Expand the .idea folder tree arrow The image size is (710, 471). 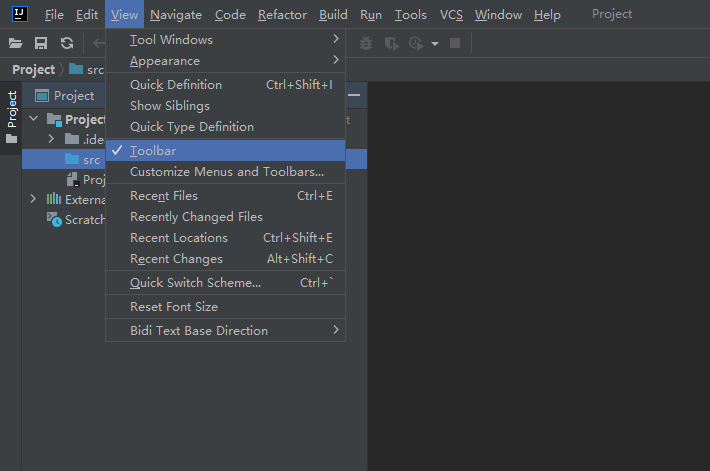click(51, 139)
